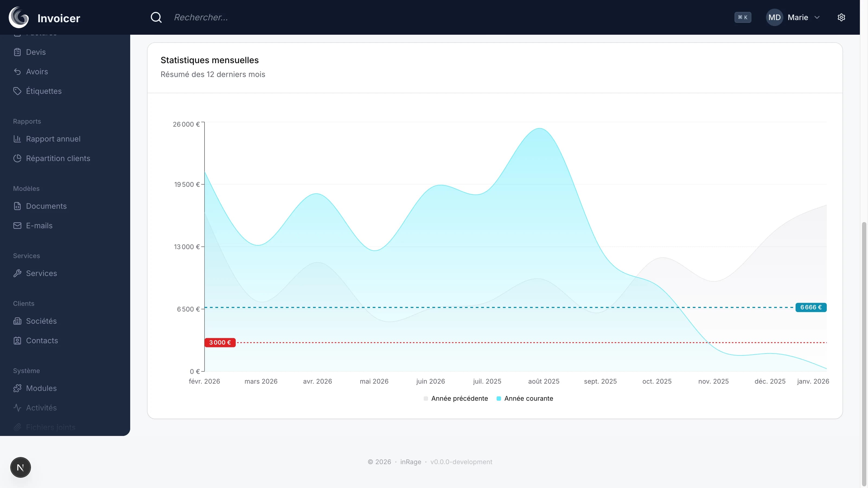
Task: Click the Next.js N badge
Action: click(21, 467)
